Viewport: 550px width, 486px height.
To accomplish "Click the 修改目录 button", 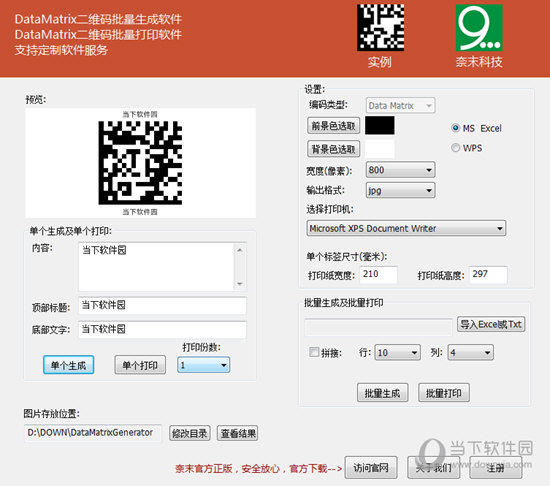I will point(190,433).
